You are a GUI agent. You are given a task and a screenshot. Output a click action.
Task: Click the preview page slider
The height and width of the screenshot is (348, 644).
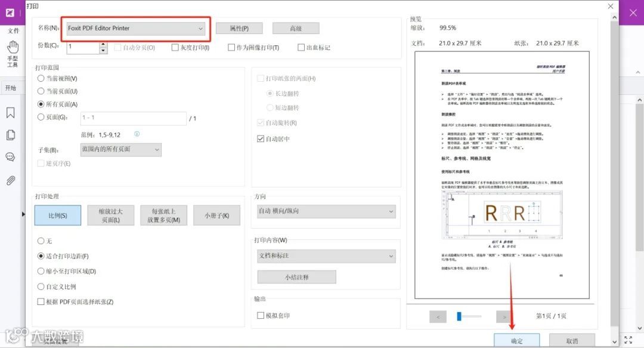tap(469, 316)
